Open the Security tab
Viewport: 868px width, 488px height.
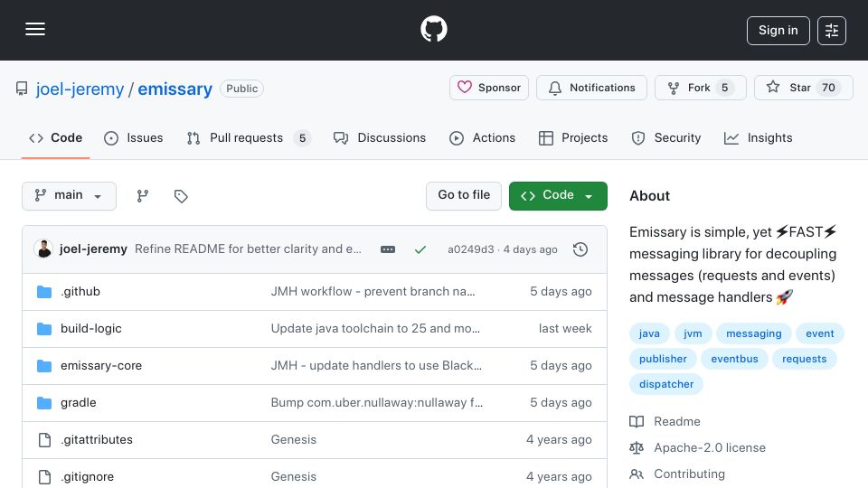(666, 137)
